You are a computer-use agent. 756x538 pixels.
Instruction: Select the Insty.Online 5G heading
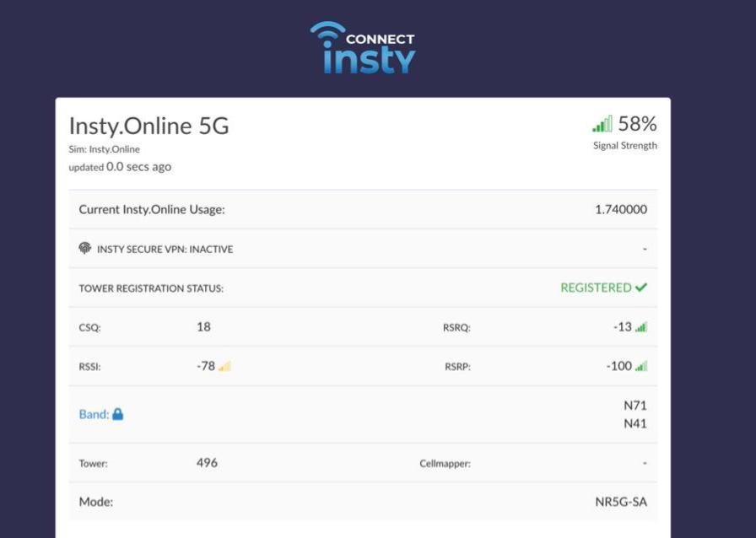[x=148, y=126]
